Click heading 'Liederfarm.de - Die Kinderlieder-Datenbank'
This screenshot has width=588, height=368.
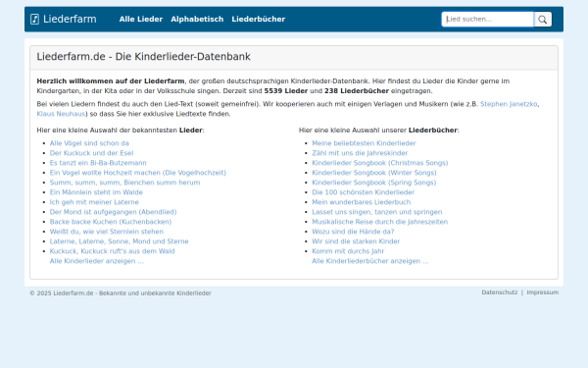point(144,57)
